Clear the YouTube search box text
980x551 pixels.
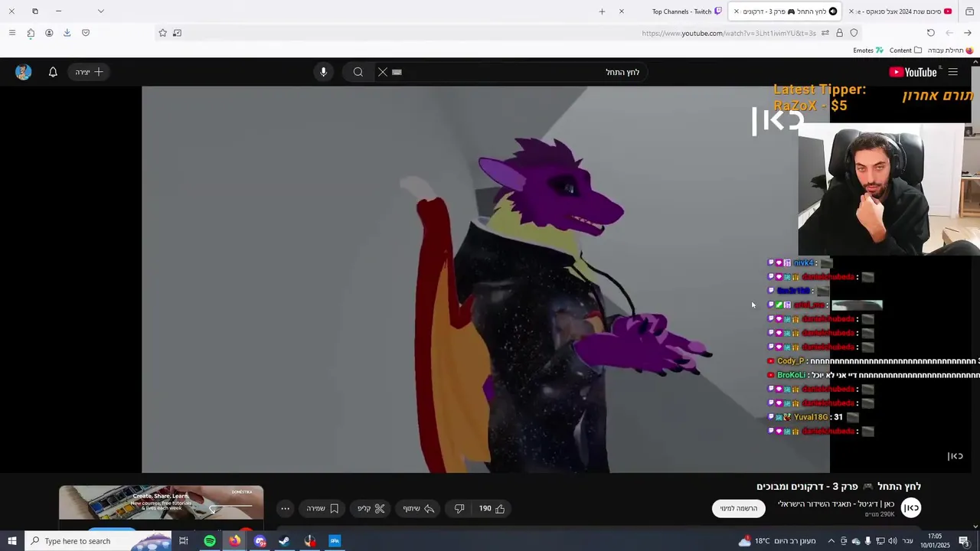383,72
